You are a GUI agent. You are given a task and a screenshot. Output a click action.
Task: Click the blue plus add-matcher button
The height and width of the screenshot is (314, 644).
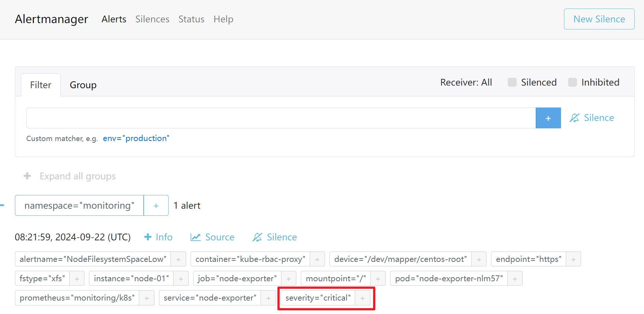tap(548, 118)
